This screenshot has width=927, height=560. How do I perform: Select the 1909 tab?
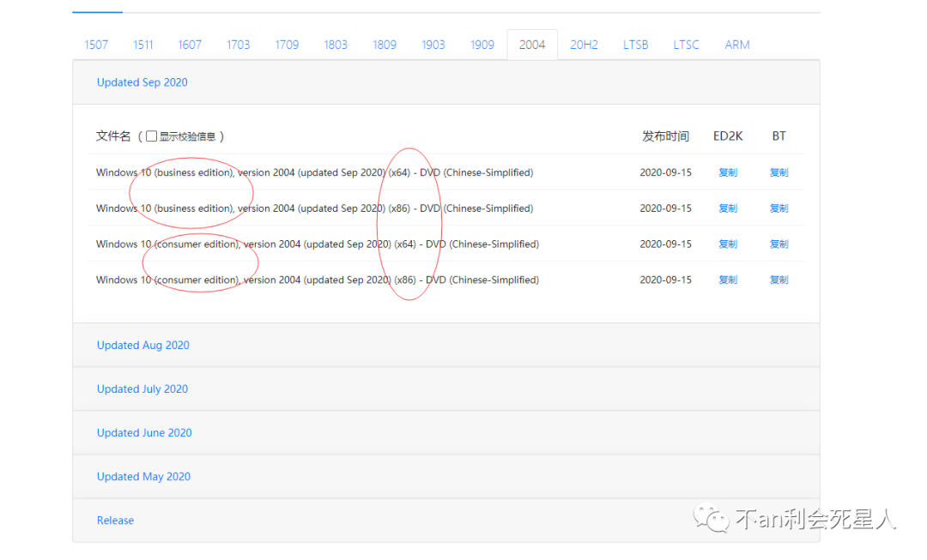pyautogui.click(x=482, y=45)
